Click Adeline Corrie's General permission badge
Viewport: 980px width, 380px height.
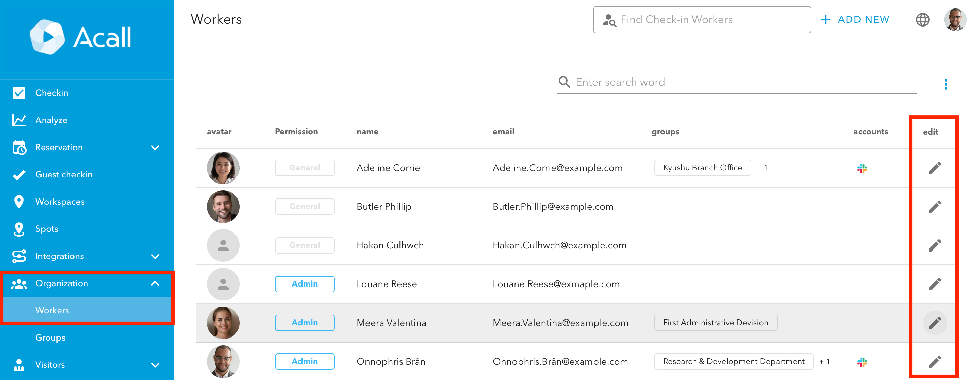pos(305,168)
